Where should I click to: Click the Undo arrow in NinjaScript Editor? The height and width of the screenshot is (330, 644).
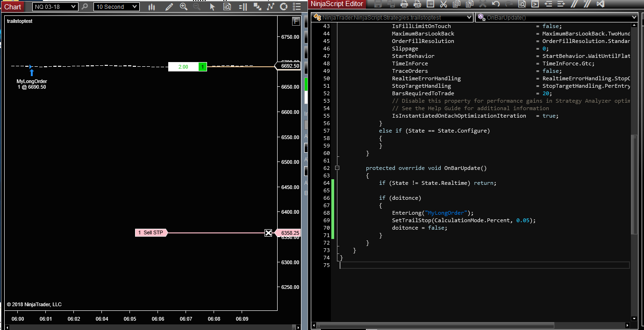coord(496,4)
